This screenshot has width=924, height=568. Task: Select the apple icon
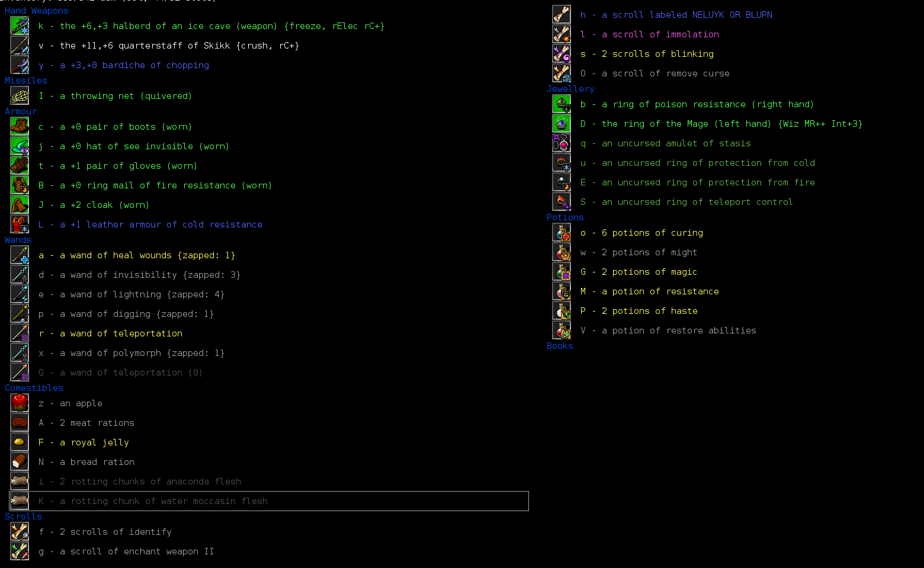click(x=20, y=403)
